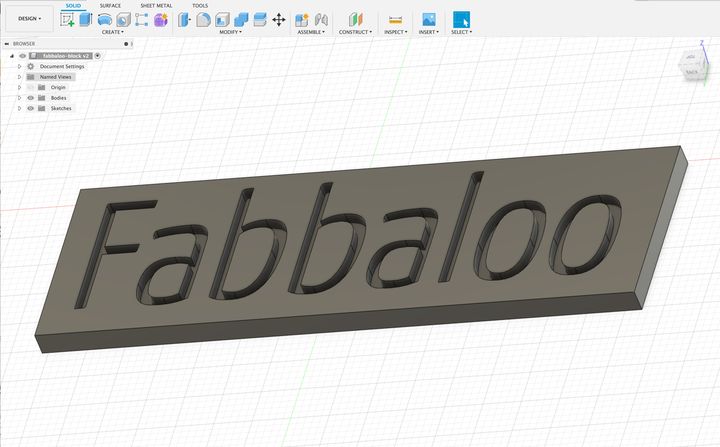Expand the Document Settings tree node

(19, 66)
